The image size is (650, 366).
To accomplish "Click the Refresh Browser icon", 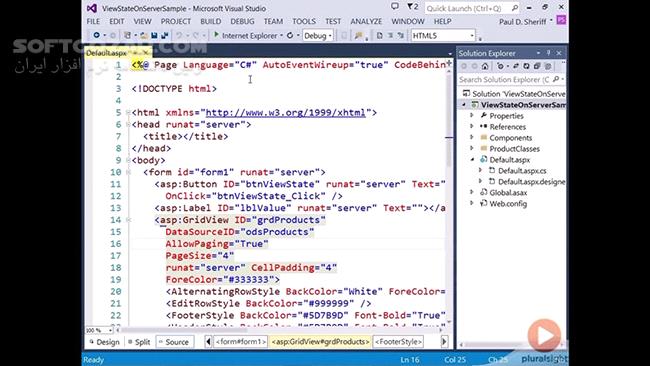I will (x=290, y=36).
